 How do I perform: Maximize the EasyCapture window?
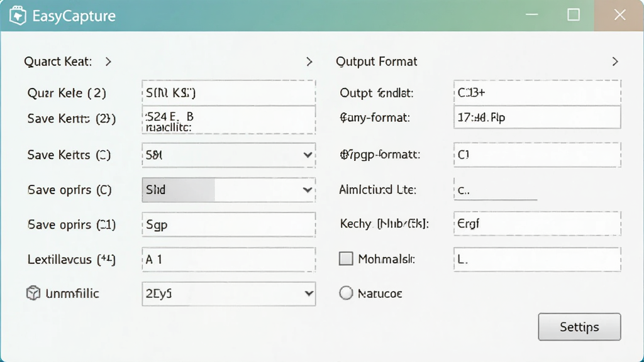[574, 15]
